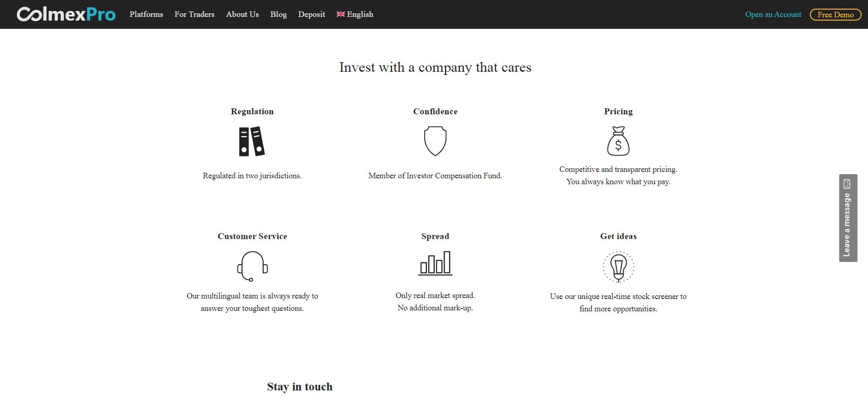
Task: Select the Customer Service headset icon
Action: point(252,267)
